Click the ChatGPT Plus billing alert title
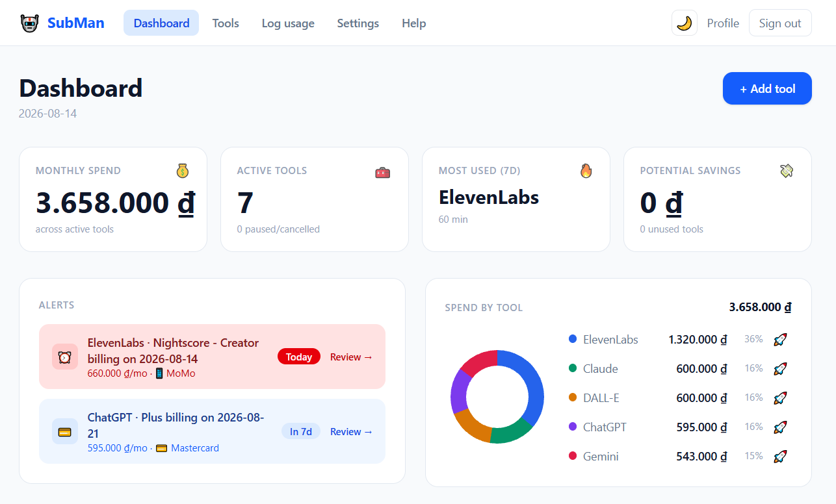Viewport: 836px width, 504px height. (176, 425)
